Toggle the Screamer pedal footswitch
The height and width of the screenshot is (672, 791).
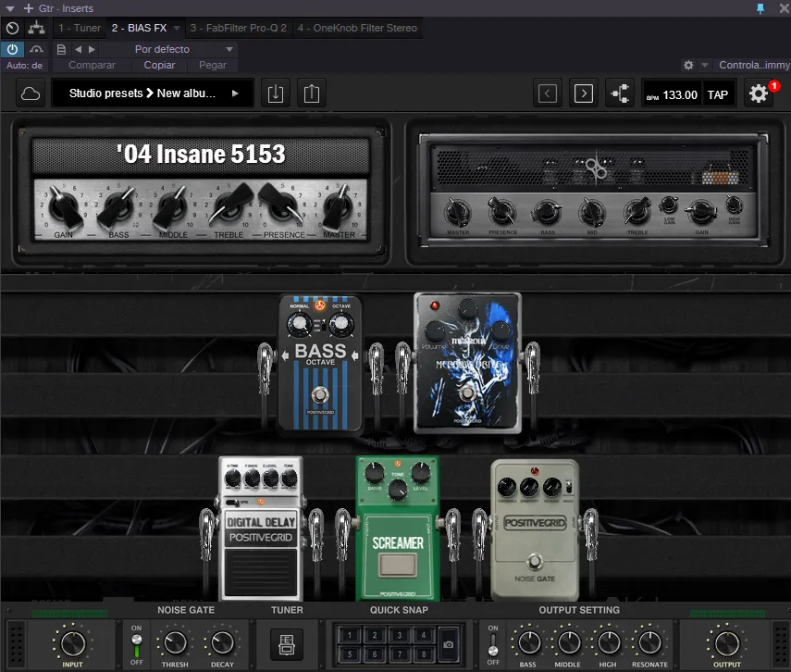tap(398, 565)
